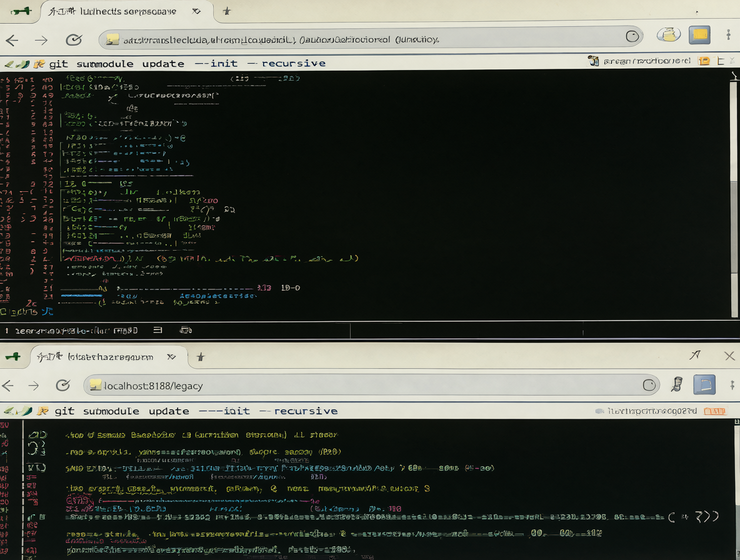Click the list icon in the top window status bar

157,330
